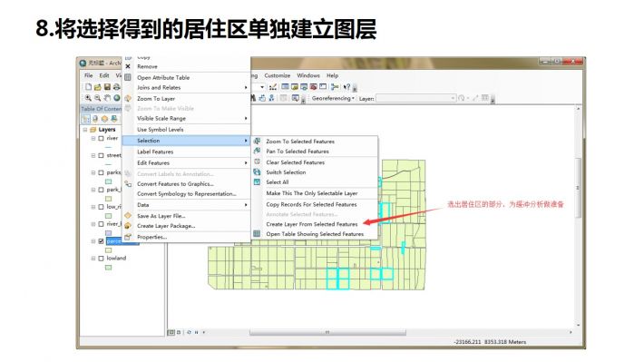Viewport: 644px width, 362px height.
Task: Click the horizontal scrollbar under the map
Action: 327,332
